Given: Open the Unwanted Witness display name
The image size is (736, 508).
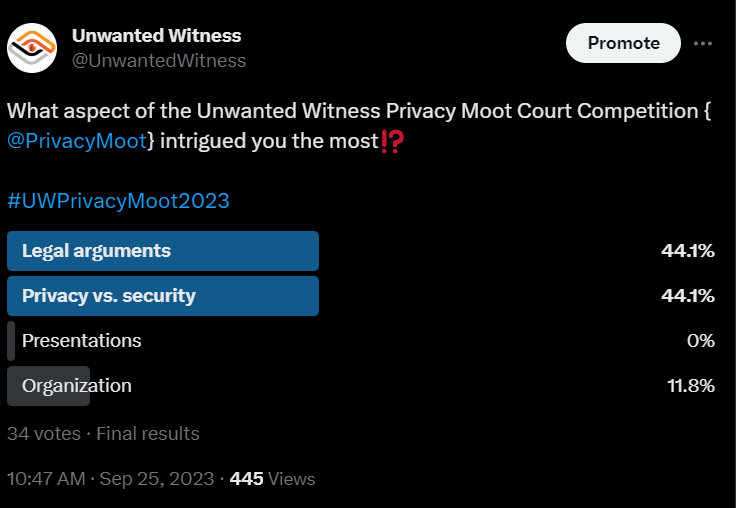Looking at the screenshot, I should pos(156,35).
